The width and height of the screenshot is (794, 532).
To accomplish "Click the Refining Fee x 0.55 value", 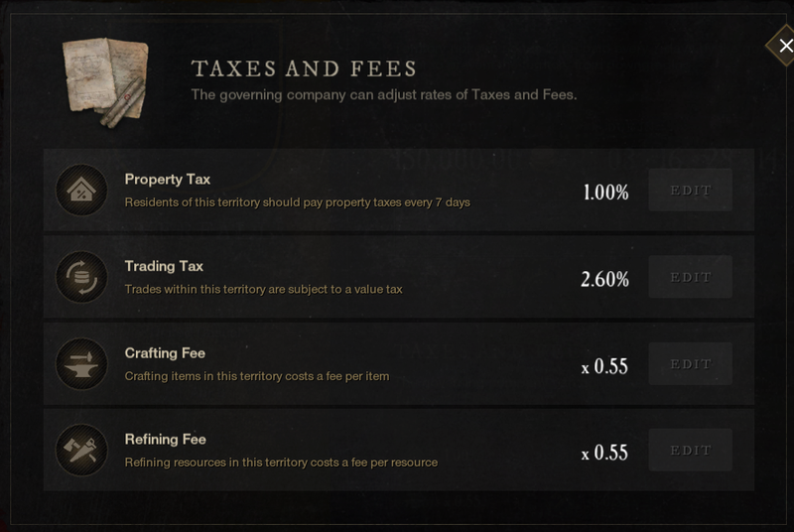I will (604, 453).
